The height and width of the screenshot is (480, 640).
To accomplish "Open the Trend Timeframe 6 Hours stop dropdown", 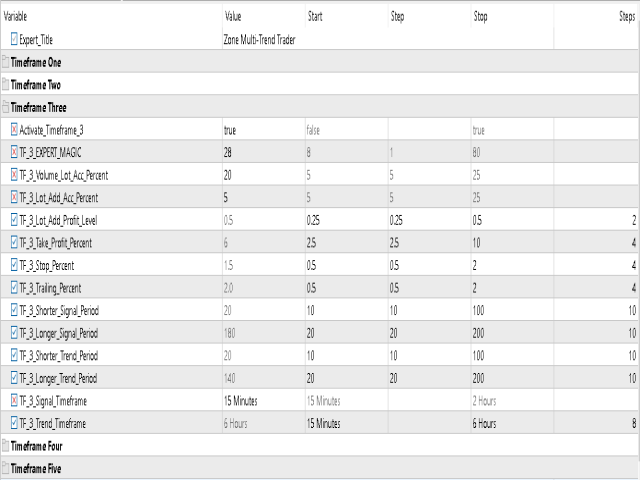I will [484, 423].
